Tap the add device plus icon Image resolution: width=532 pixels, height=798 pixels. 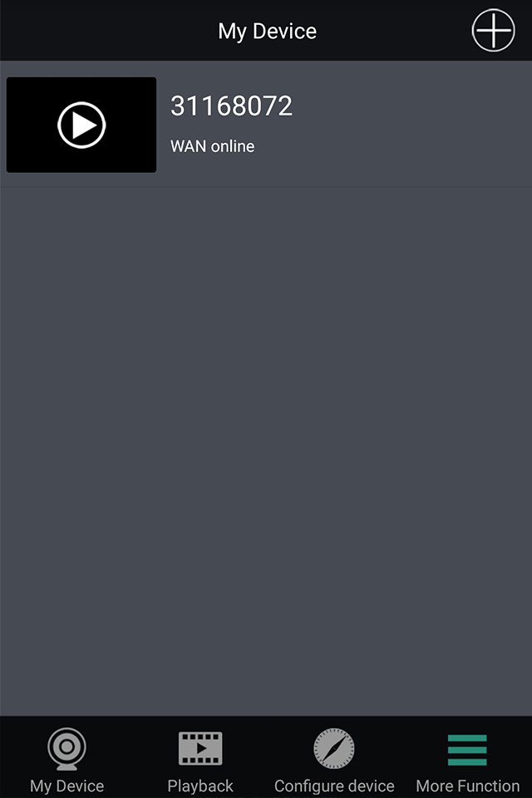[x=493, y=30]
